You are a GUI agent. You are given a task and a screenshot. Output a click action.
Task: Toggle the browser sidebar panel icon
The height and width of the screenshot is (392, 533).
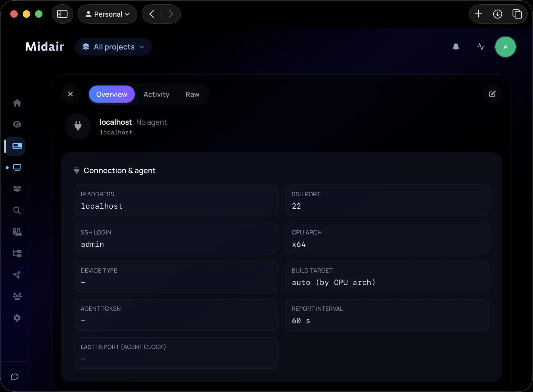[x=62, y=14]
